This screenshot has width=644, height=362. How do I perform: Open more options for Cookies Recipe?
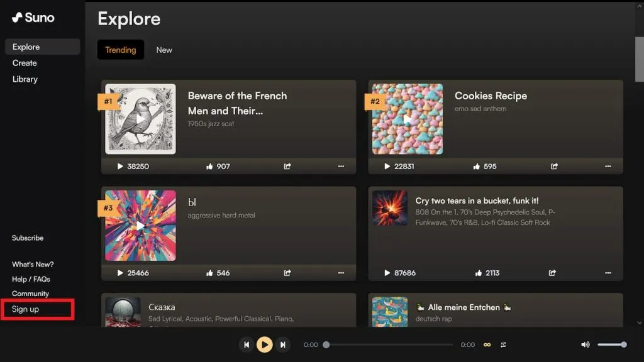click(608, 167)
